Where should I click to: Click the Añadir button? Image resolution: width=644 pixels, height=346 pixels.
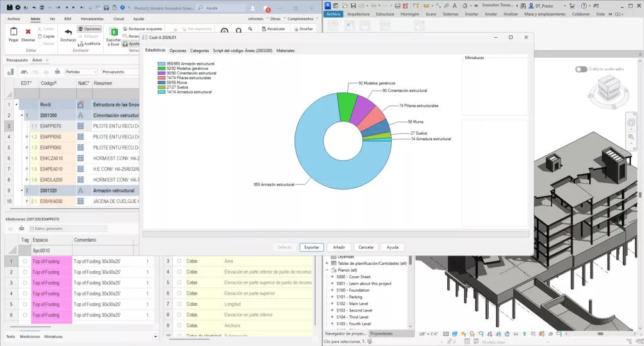point(339,247)
